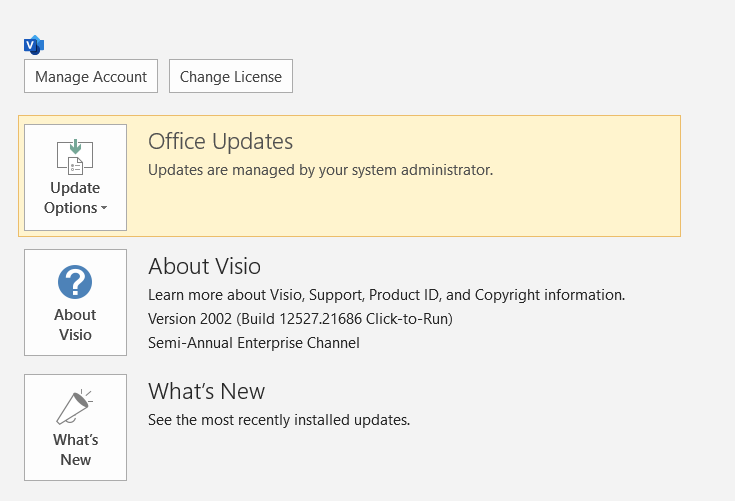735x501 pixels.
Task: Click the Manage Account button
Action: 91,77
